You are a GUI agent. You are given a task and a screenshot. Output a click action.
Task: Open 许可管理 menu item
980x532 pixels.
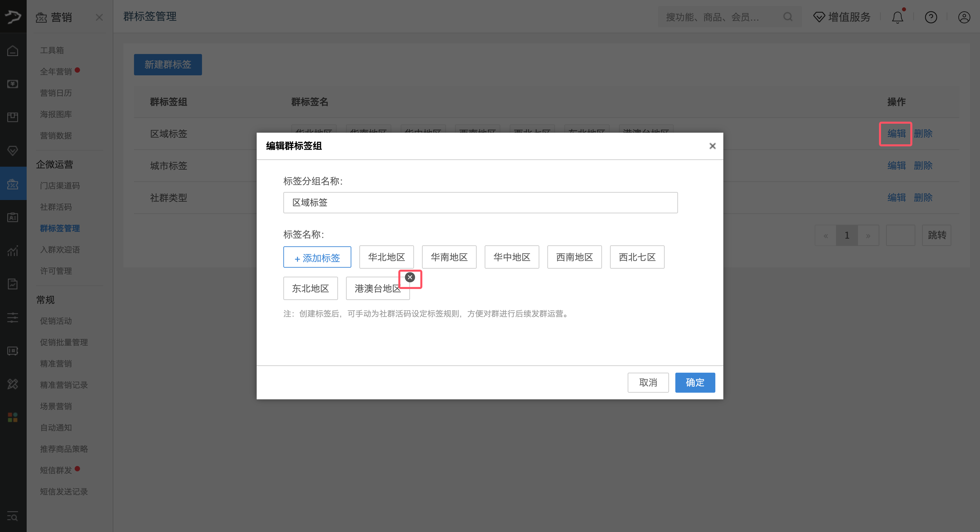pyautogui.click(x=56, y=271)
